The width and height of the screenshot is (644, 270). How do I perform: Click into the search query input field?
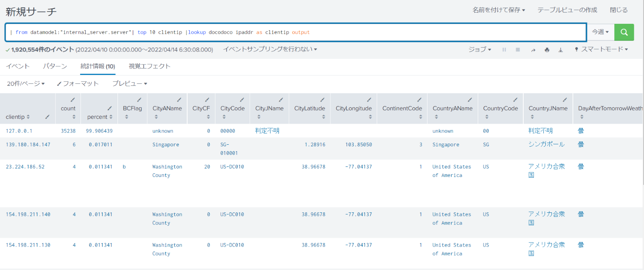296,32
